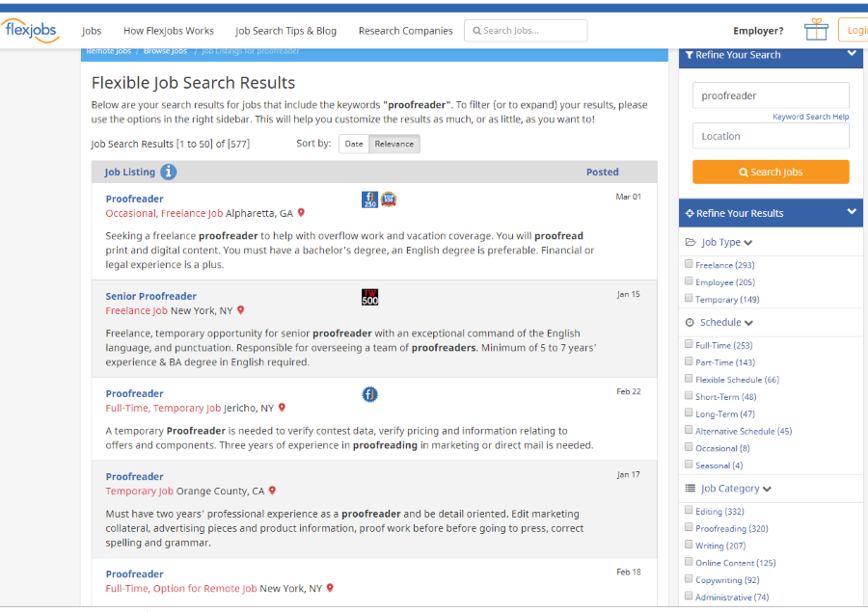Image resolution: width=868 pixels, height=612 pixels.
Task: Check the Freelance job type checkbox
Action: [x=689, y=264]
